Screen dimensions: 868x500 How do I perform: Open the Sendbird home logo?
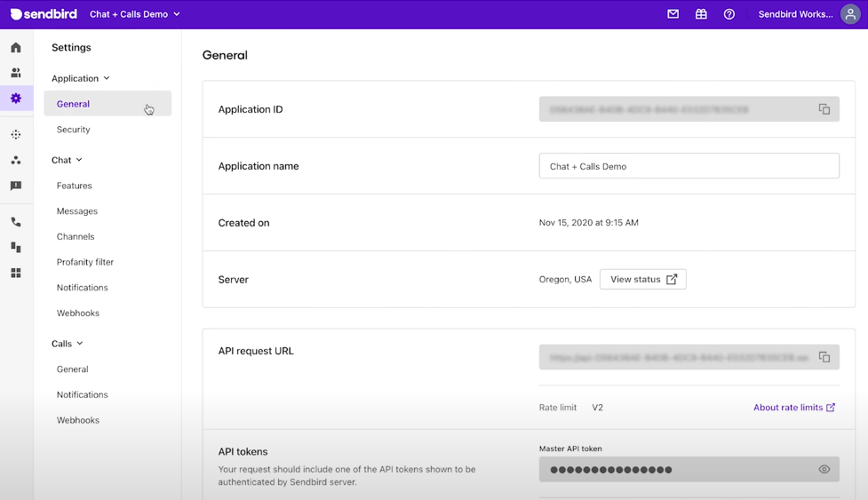[44, 14]
